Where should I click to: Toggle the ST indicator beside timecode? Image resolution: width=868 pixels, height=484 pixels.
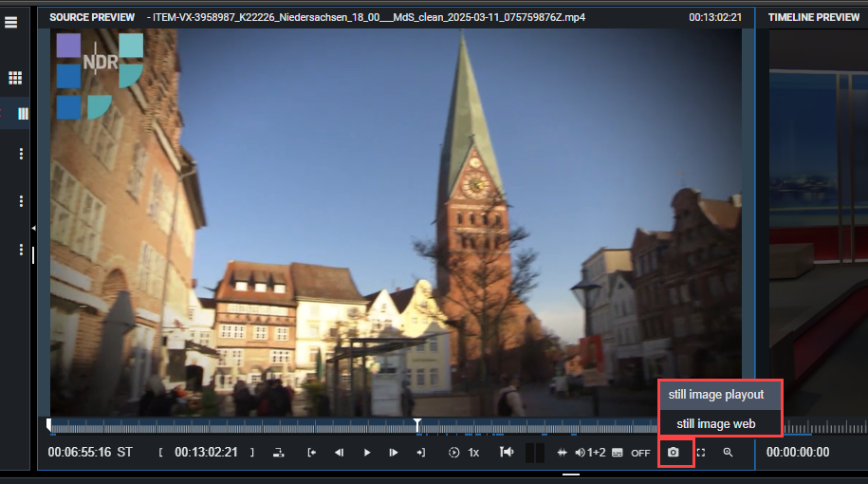coord(124,453)
